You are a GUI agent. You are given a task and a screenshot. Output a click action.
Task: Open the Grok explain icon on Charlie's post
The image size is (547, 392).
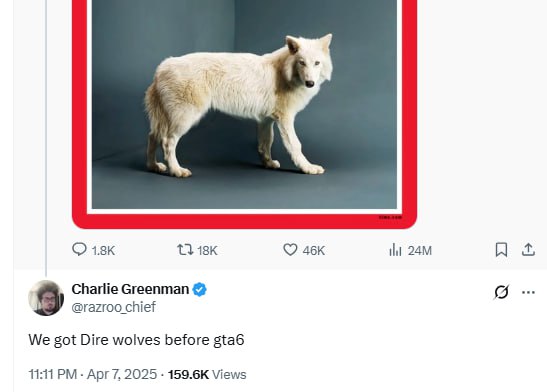tap(501, 292)
